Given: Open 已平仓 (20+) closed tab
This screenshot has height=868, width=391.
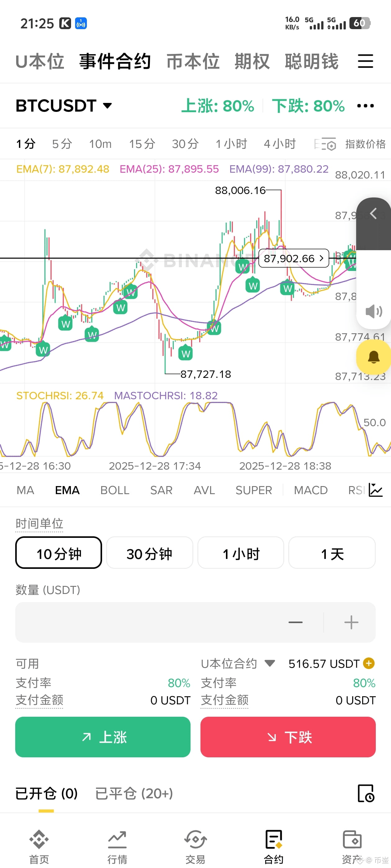Looking at the screenshot, I should [134, 793].
